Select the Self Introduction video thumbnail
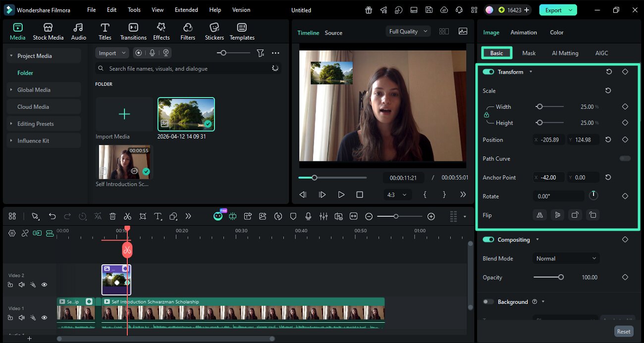The height and width of the screenshot is (343, 644). pyautogui.click(x=124, y=162)
